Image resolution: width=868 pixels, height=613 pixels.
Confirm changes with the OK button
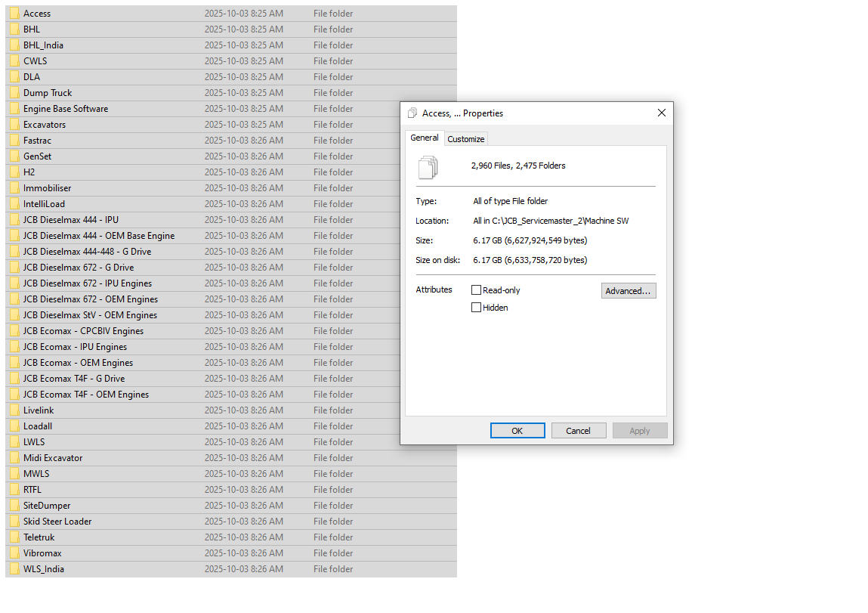pos(517,430)
